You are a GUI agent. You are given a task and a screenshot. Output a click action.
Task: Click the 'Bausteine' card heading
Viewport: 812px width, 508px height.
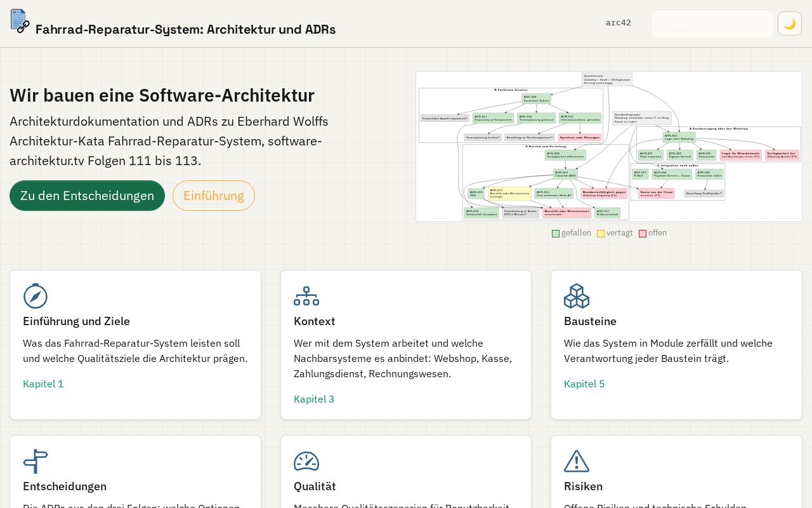[590, 321]
